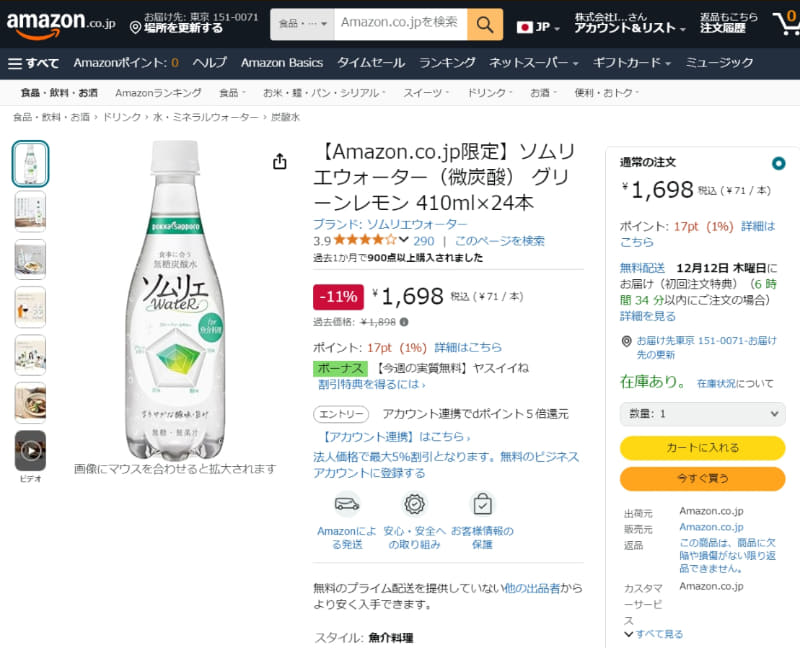Viewport: 800px width, 648px height.
Task: Click the delivery location pin icon
Action: tap(136, 28)
